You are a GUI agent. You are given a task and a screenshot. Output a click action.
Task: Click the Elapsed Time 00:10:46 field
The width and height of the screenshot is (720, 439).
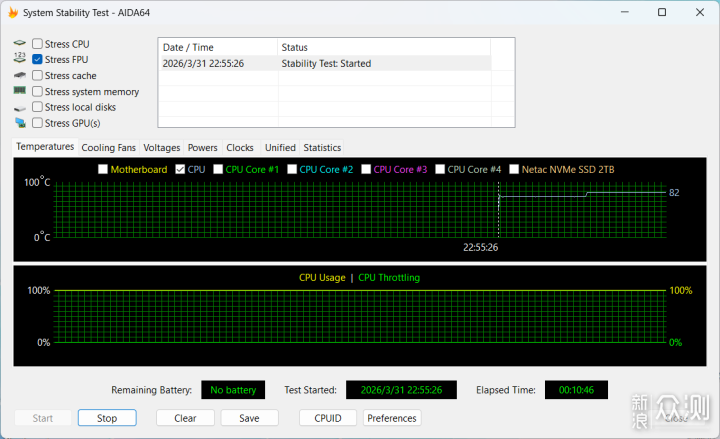[x=576, y=390]
